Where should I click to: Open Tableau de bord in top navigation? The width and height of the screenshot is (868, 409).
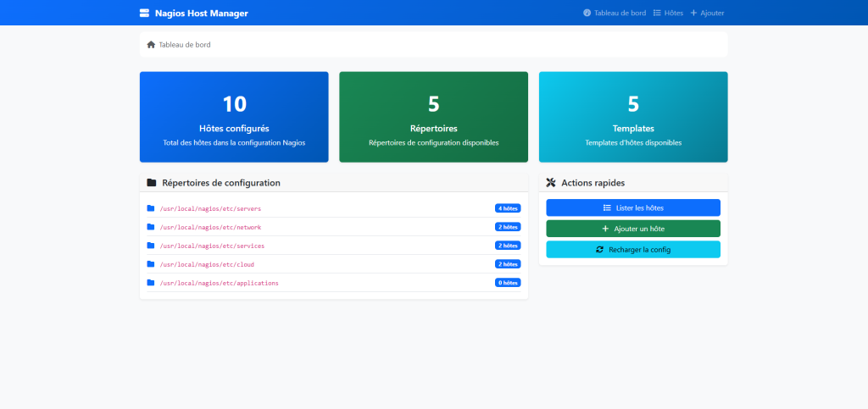[x=615, y=13]
